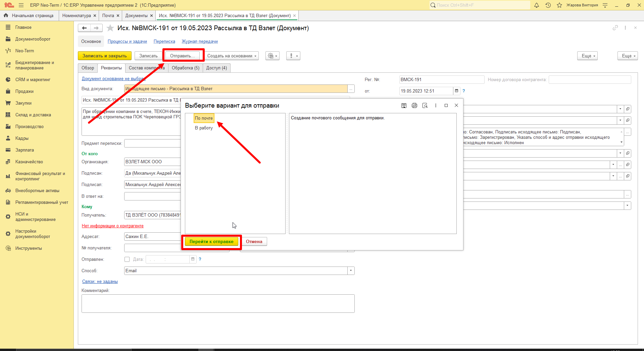Screen dimensions: 644x351
Task: Click the print icon in dialog header
Action: tap(414, 106)
